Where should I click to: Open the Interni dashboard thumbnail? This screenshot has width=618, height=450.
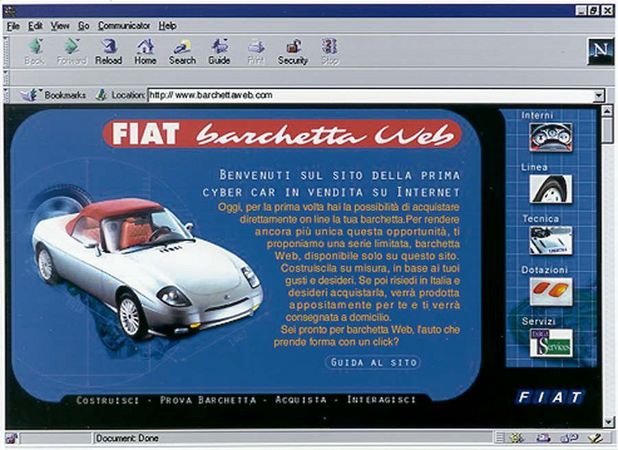[550, 137]
